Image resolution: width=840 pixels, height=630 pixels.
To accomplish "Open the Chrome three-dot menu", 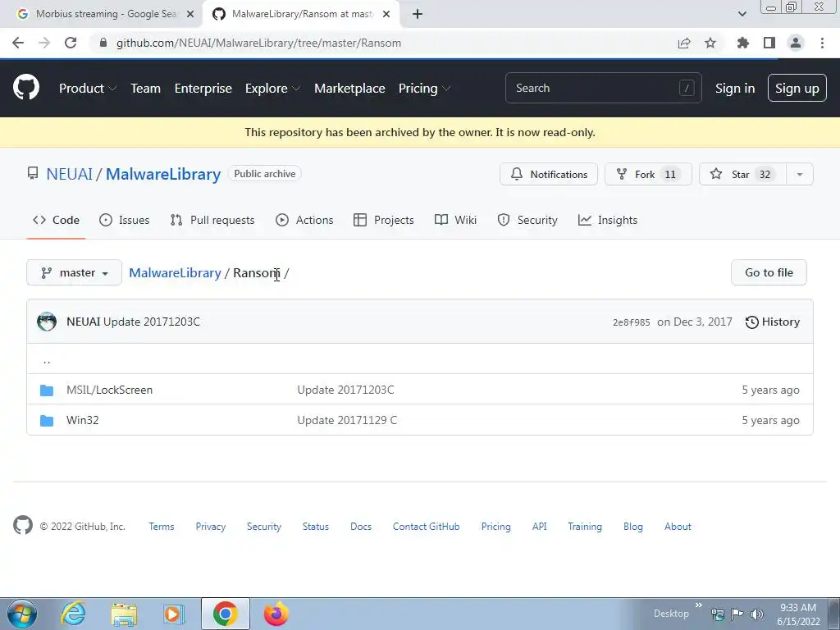I will pos(822,43).
